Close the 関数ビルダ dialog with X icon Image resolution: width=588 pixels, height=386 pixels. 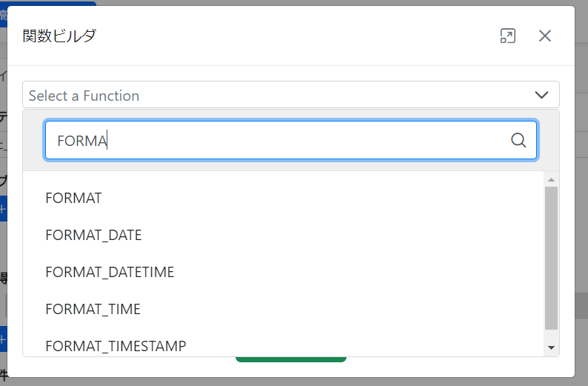click(545, 36)
